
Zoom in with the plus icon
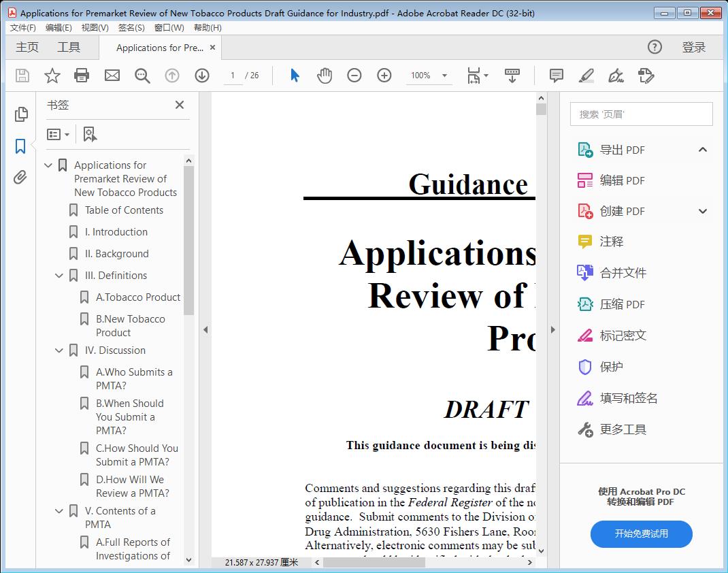tap(384, 76)
